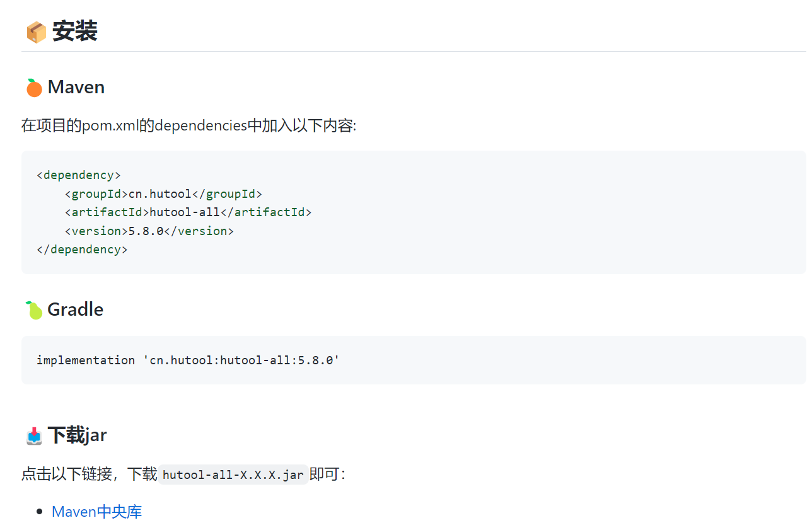
Task: Click the version 5.8.0 code line
Action: pyautogui.click(x=149, y=231)
